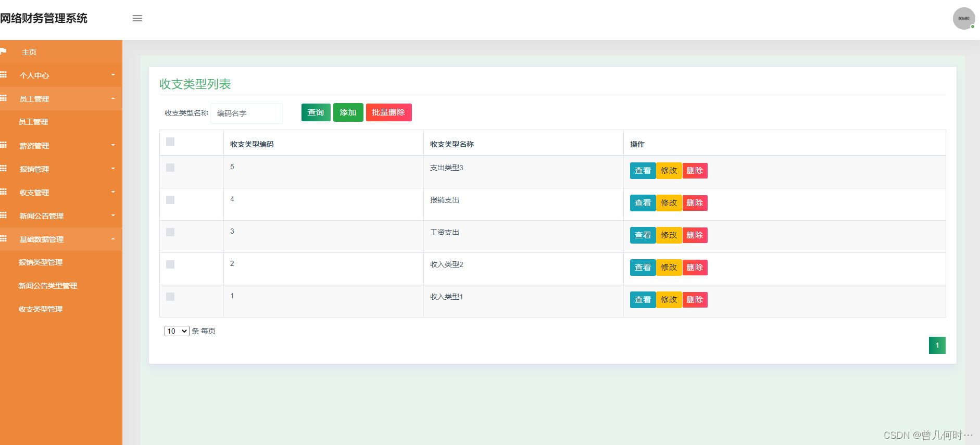Image resolution: width=980 pixels, height=445 pixels.
Task: Click grid icon beside 个人中心
Action: pyautogui.click(x=3, y=75)
